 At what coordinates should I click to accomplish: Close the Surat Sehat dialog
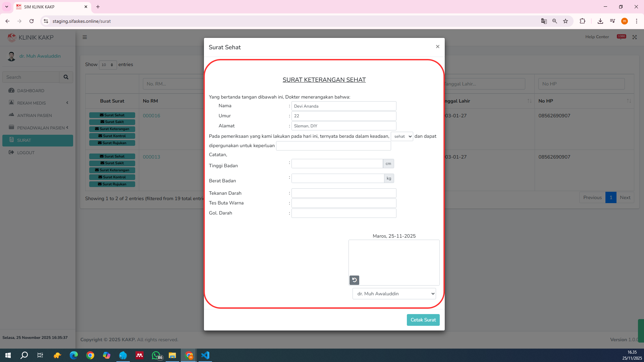(437, 47)
